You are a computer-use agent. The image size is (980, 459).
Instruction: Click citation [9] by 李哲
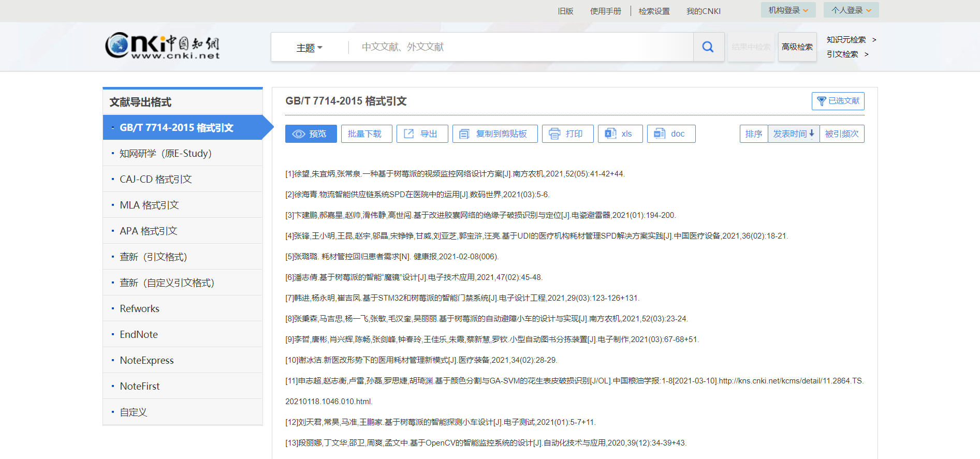pos(492,339)
